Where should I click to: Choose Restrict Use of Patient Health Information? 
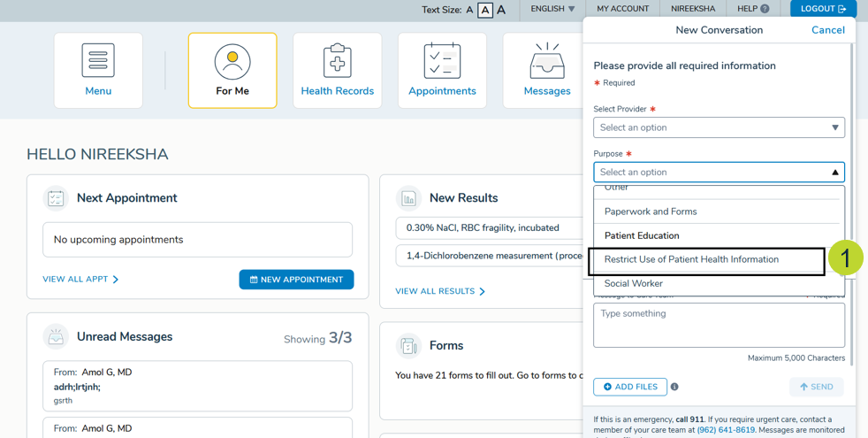pos(691,259)
